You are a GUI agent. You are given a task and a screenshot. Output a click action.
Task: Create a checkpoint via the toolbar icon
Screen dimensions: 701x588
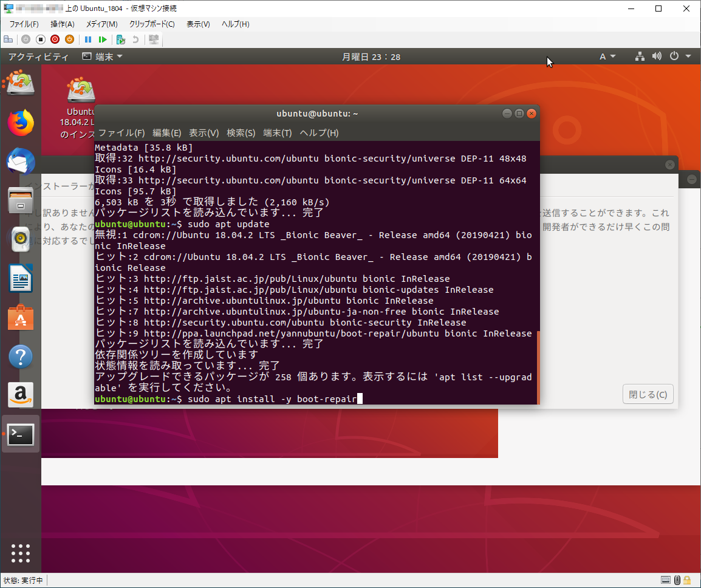[x=121, y=39]
